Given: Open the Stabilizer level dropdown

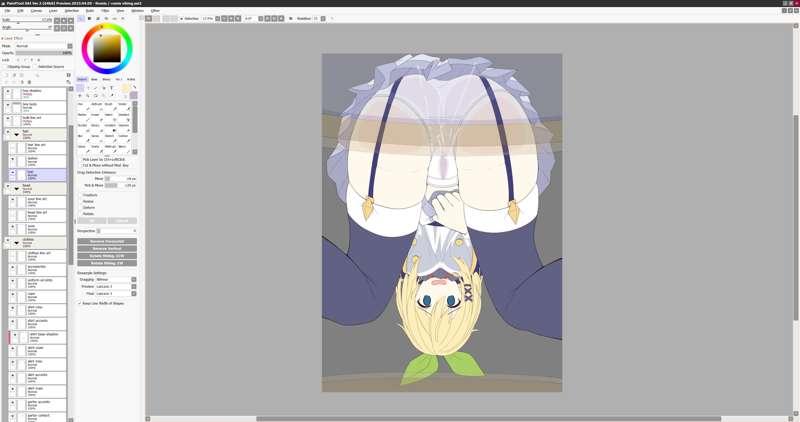Looking at the screenshot, I should (x=323, y=18).
